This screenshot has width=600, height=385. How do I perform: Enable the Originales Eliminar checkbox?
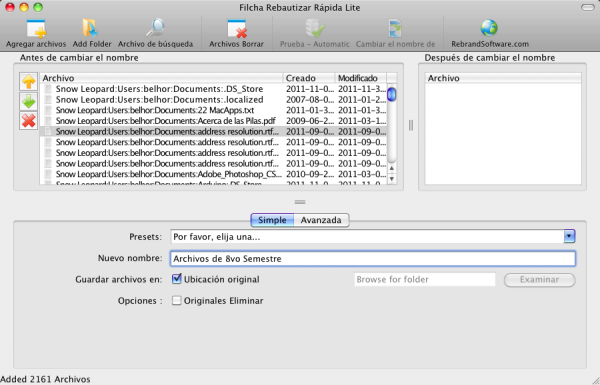click(176, 300)
